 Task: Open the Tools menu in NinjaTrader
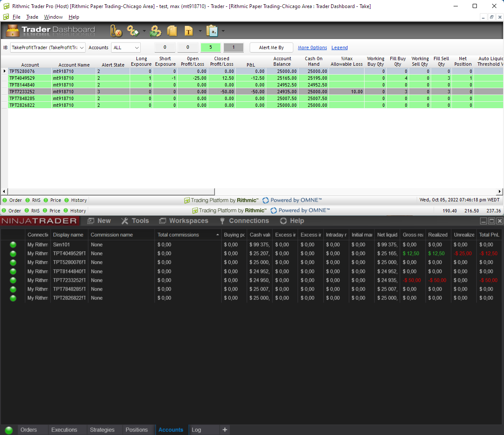pos(135,221)
